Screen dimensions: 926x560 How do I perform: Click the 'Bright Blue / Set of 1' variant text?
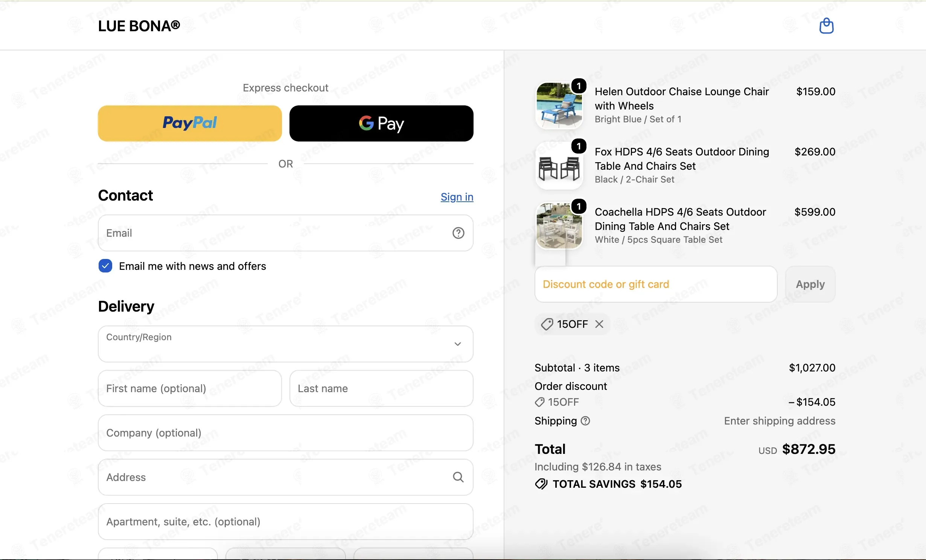(x=638, y=119)
